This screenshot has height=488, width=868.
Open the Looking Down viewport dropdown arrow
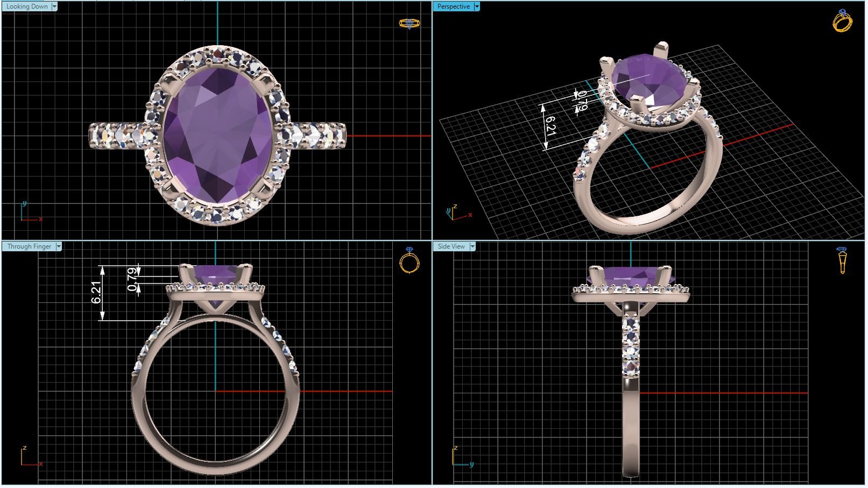pyautogui.click(x=54, y=6)
